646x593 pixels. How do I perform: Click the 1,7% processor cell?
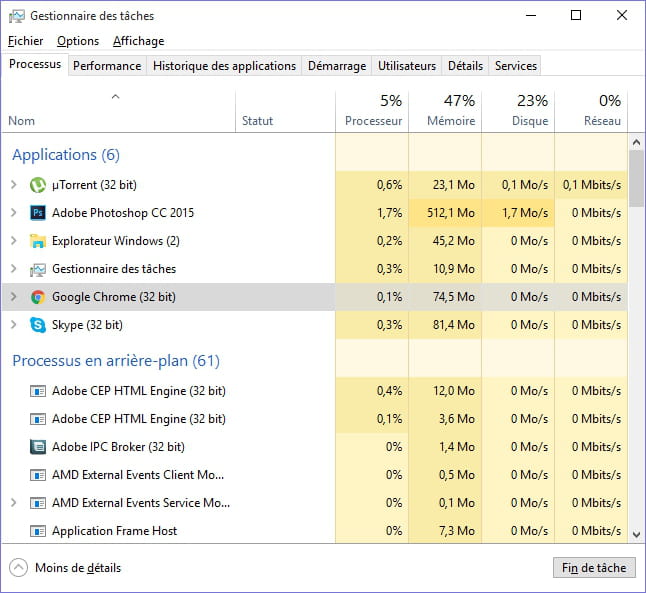click(372, 213)
